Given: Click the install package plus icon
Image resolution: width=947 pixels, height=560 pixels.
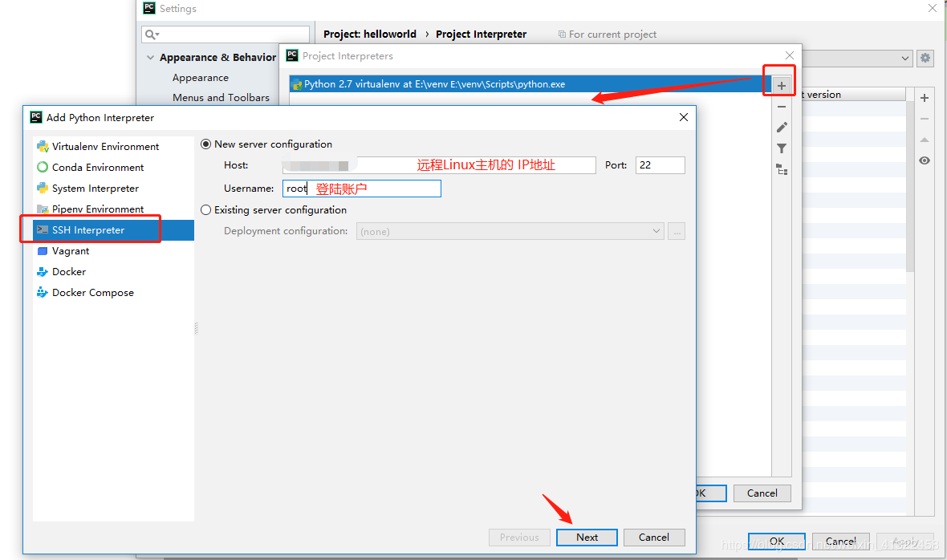Looking at the screenshot, I should pyautogui.click(x=924, y=97).
